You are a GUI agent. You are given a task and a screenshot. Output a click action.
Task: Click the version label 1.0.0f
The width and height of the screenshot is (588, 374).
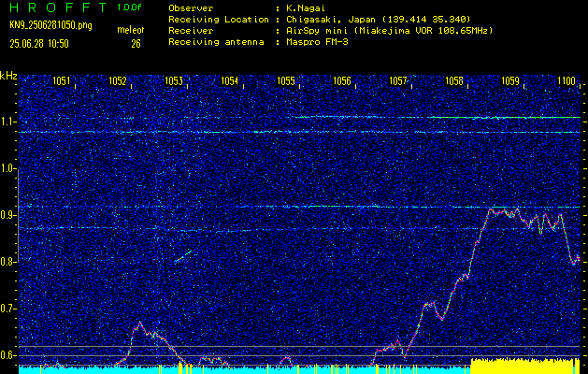[129, 7]
